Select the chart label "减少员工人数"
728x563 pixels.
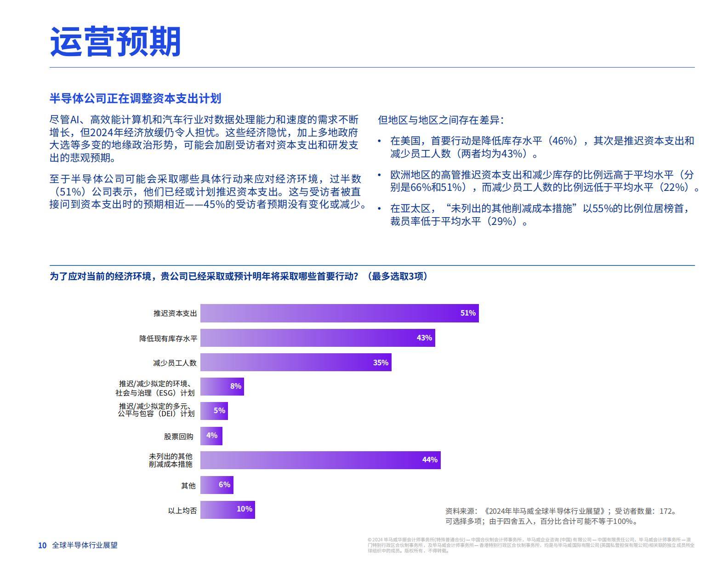click(x=175, y=363)
